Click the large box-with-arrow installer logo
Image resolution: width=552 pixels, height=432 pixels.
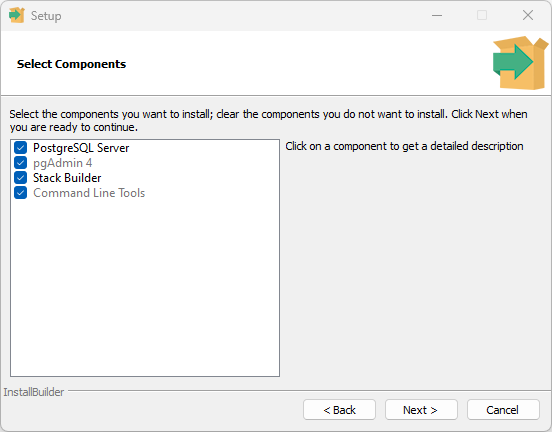[520, 63]
